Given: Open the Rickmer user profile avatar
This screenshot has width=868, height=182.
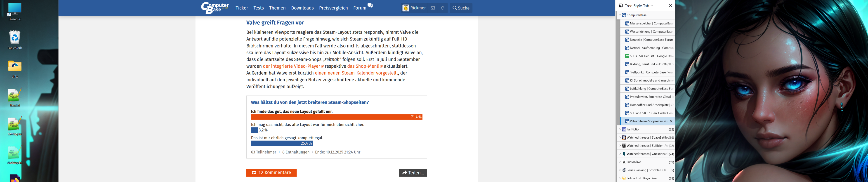Looking at the screenshot, I should tap(406, 8).
